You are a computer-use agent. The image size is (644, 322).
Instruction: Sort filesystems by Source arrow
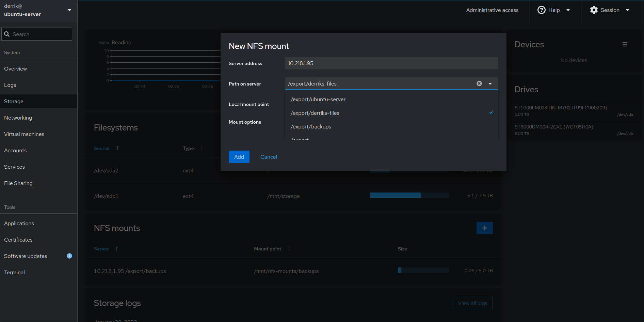pyautogui.click(x=117, y=148)
